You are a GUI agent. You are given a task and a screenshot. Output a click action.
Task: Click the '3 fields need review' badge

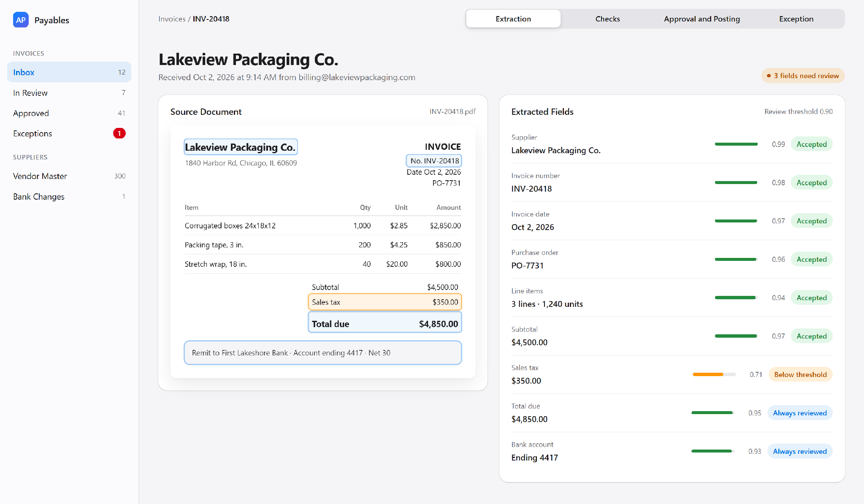803,76
